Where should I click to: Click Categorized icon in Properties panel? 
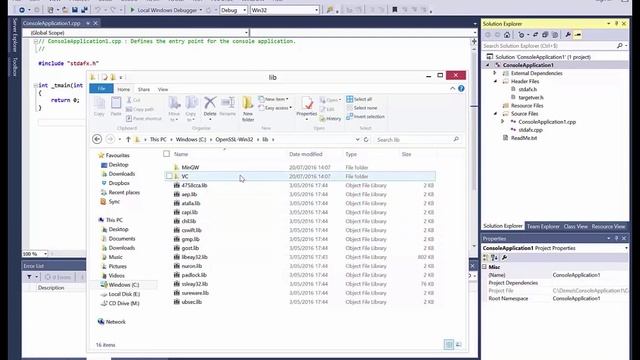tap(485, 258)
